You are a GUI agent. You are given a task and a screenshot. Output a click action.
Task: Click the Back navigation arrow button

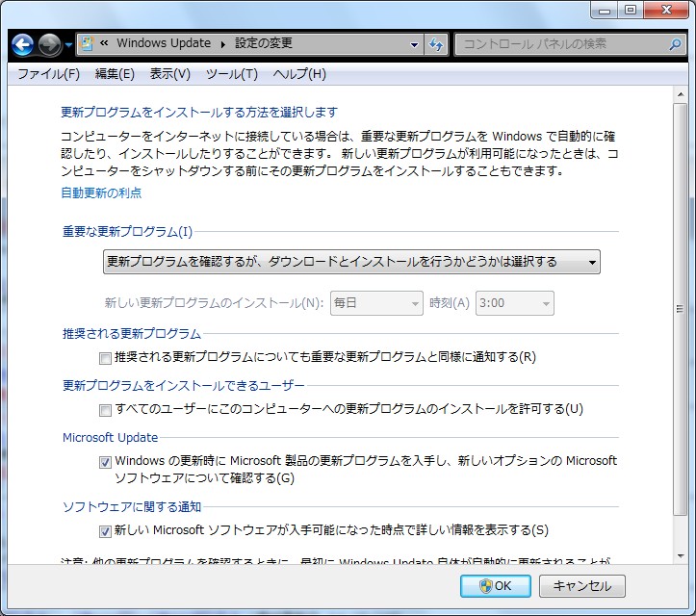click(23, 44)
